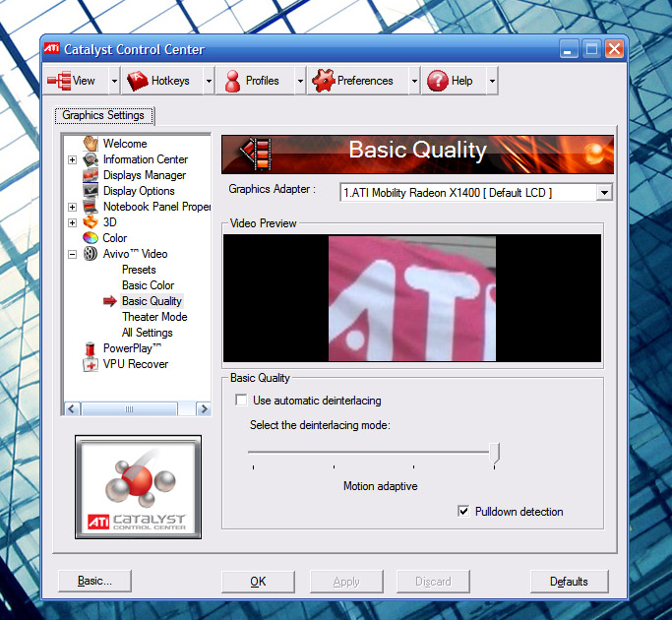
Task: Click the Notebook Panel Properties icon
Action: coord(91,207)
